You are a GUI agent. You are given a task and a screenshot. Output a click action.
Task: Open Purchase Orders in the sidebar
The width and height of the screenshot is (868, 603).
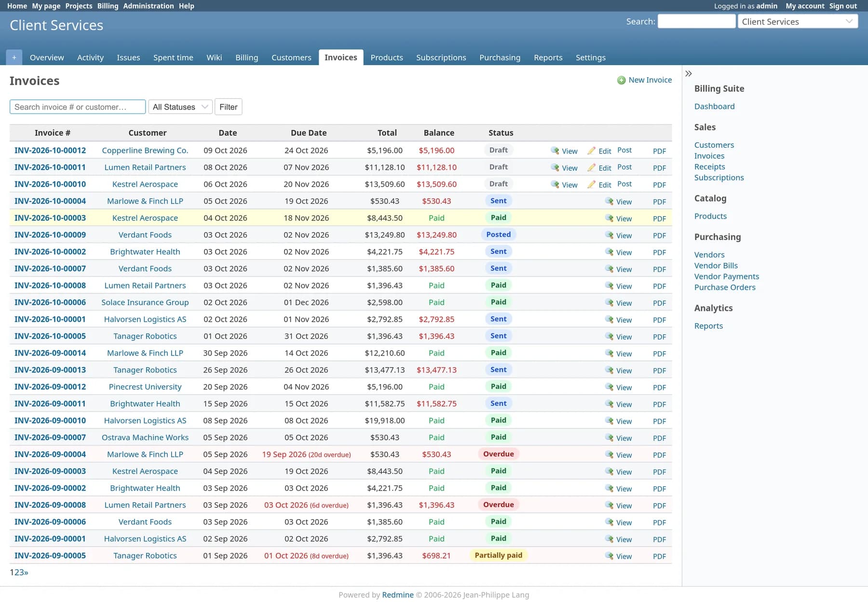click(x=725, y=287)
